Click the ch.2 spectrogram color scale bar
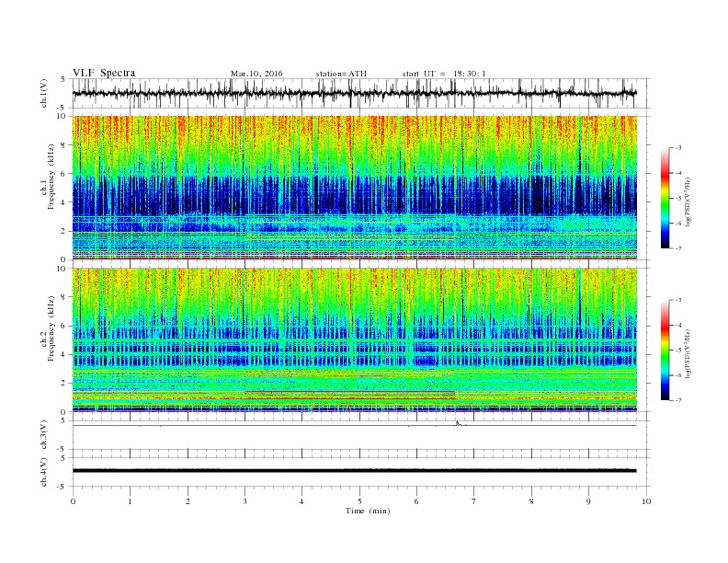Viewport: 728px width, 563px height. point(665,350)
